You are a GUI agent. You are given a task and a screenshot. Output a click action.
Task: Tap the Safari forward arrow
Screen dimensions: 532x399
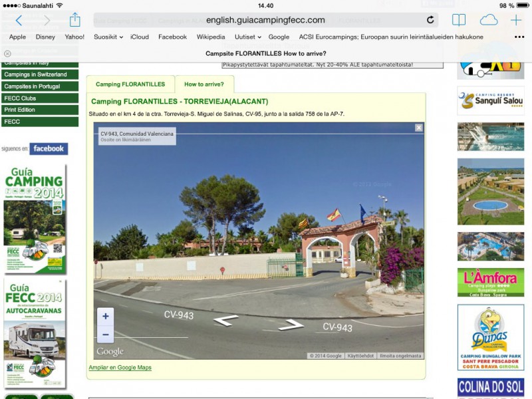tap(47, 21)
